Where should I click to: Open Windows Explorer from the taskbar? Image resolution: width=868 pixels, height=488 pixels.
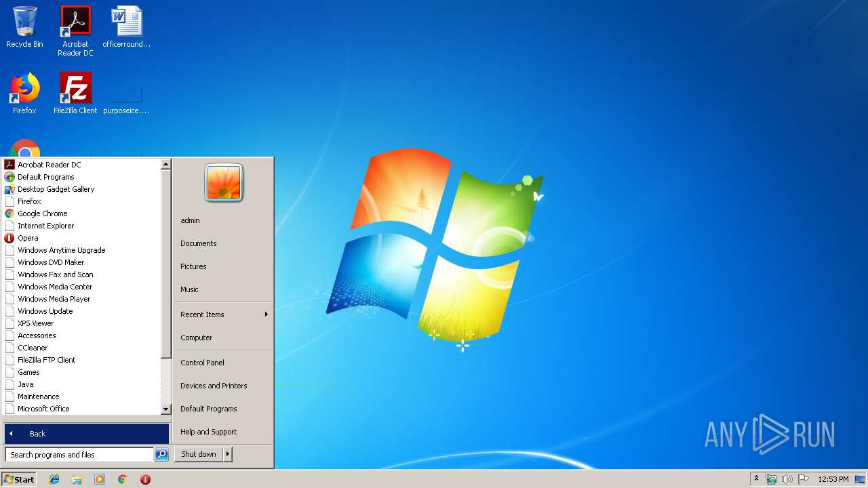(x=77, y=479)
